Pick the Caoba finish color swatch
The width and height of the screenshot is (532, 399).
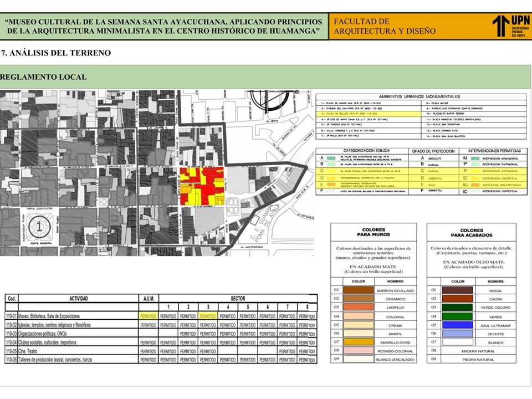coord(457,299)
